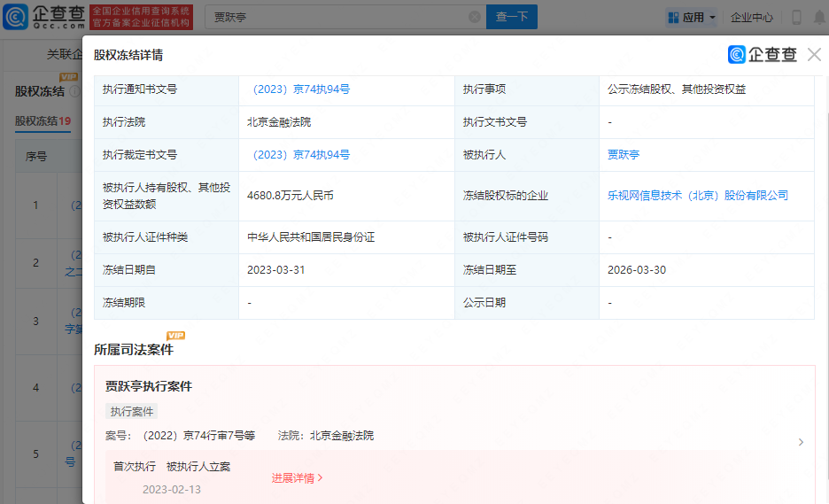Click the 股权冻结详情 dialog title

[x=128, y=55]
